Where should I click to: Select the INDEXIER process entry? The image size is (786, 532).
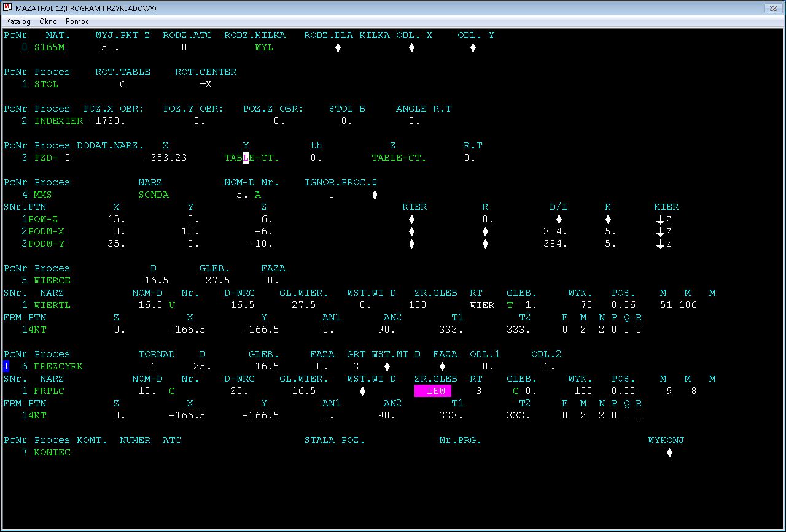58,121
